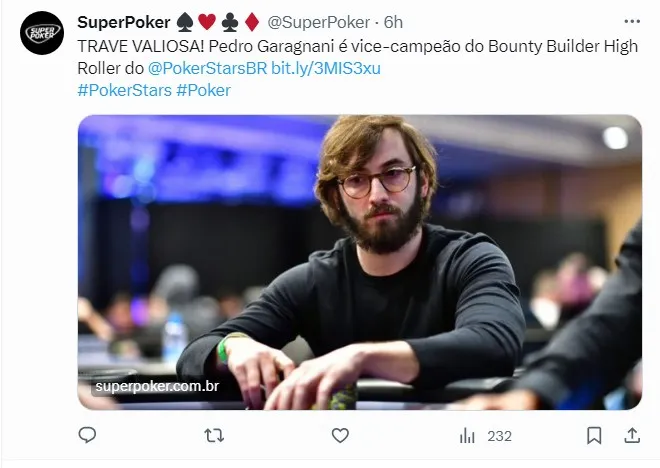
Task: Share the tweet via upload icon
Action: point(632,436)
